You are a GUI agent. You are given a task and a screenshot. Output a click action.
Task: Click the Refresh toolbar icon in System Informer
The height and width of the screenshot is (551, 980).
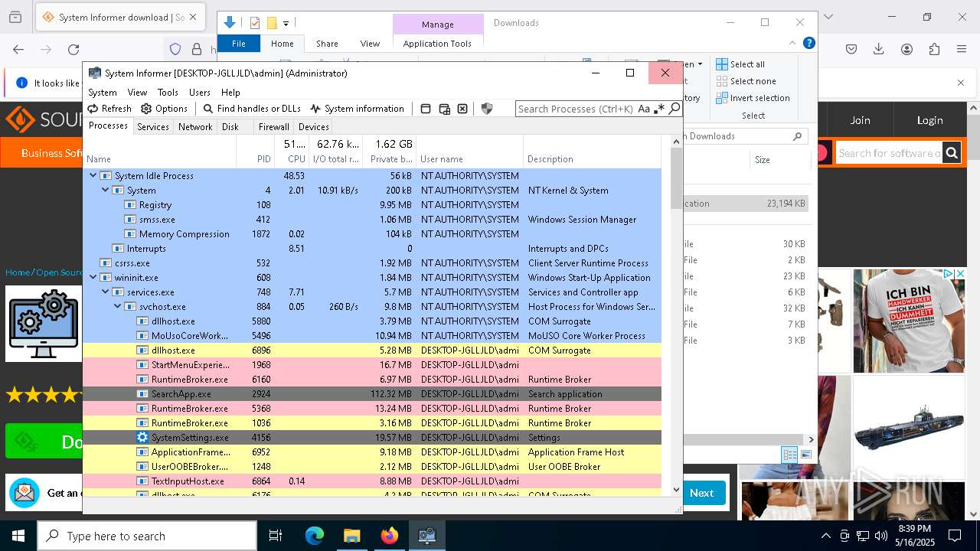pyautogui.click(x=93, y=109)
